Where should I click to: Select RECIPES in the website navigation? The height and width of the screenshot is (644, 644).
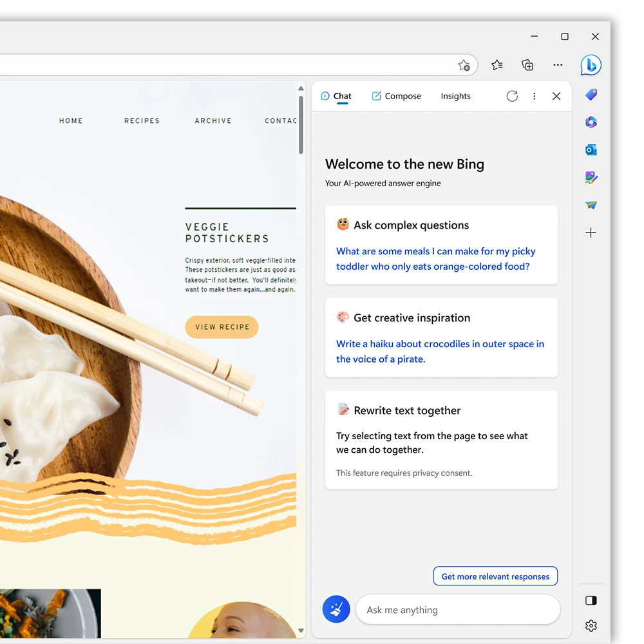(142, 120)
